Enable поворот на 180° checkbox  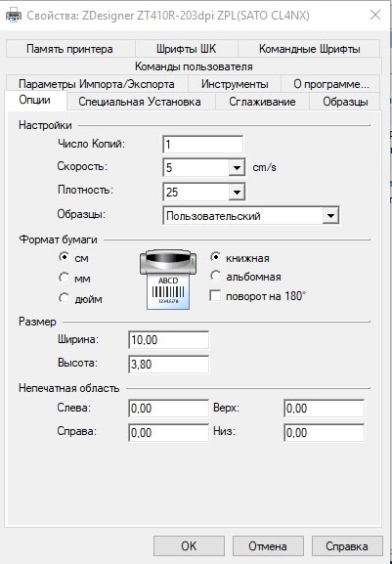click(215, 296)
